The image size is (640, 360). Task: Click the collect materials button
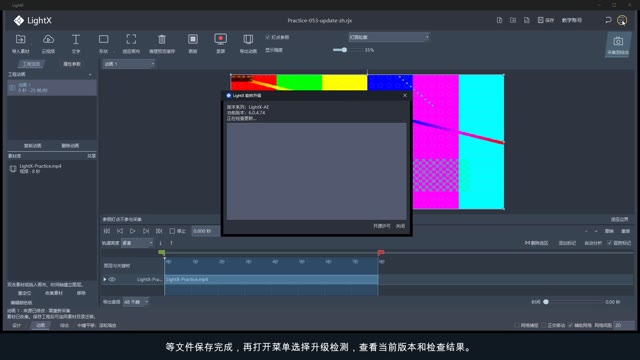[x=54, y=293]
